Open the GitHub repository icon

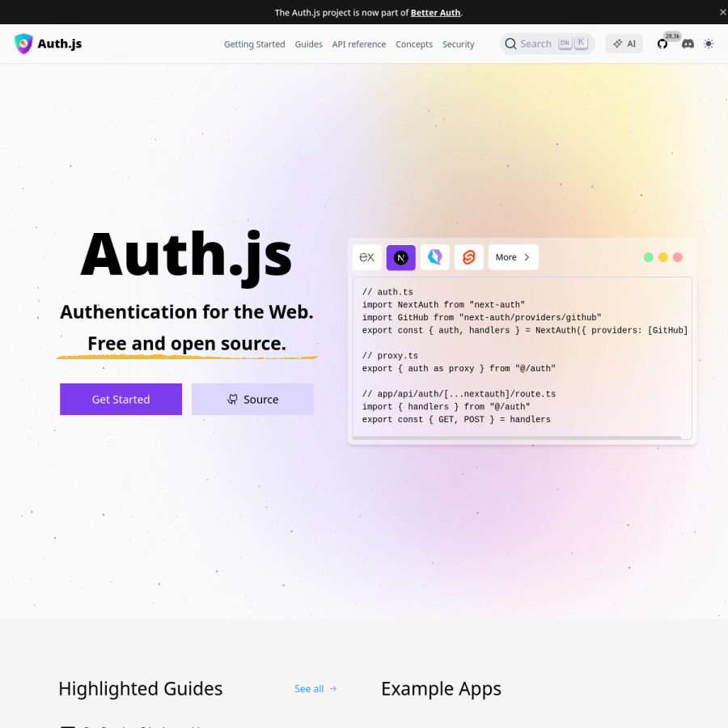[x=662, y=44]
